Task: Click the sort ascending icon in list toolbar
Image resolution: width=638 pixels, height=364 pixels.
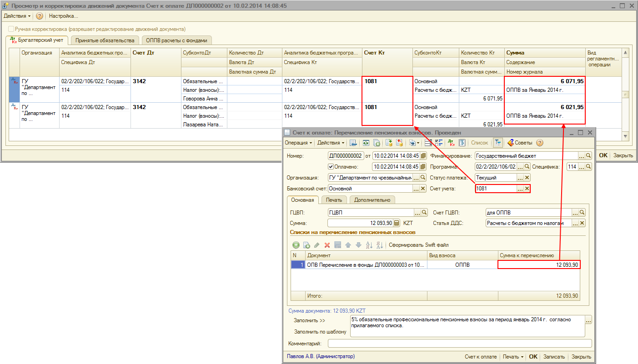Action: tap(369, 245)
